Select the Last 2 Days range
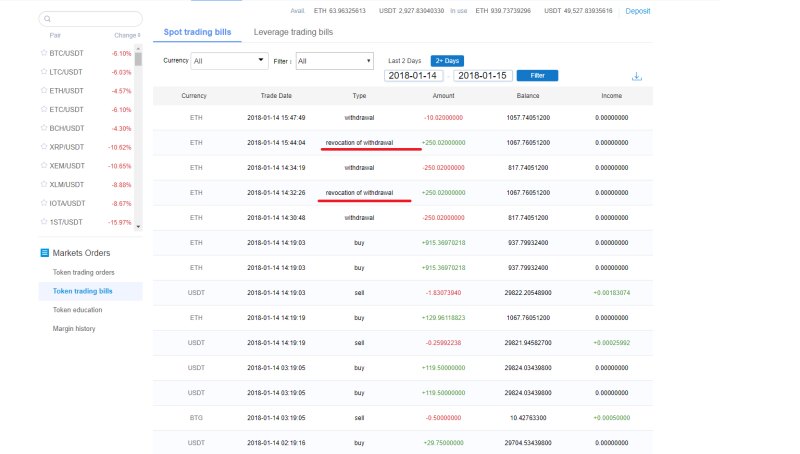800x454 pixels. pyautogui.click(x=406, y=61)
